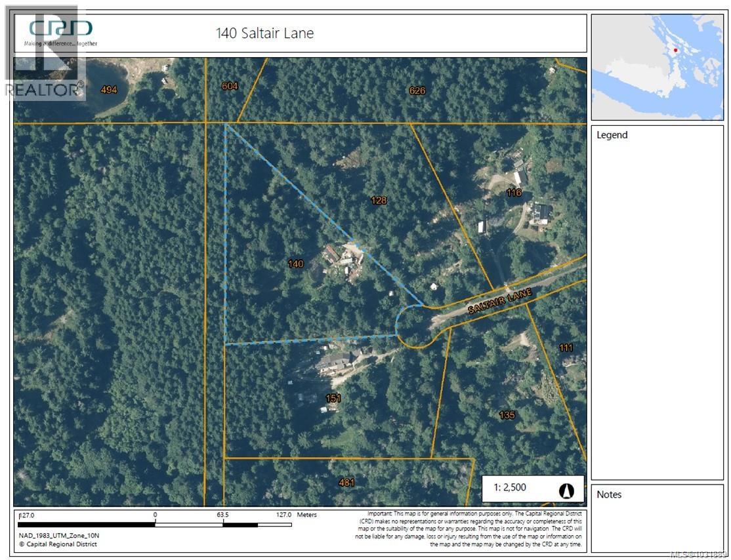
Task: Click the red location dot on overview map
Action: (x=675, y=50)
